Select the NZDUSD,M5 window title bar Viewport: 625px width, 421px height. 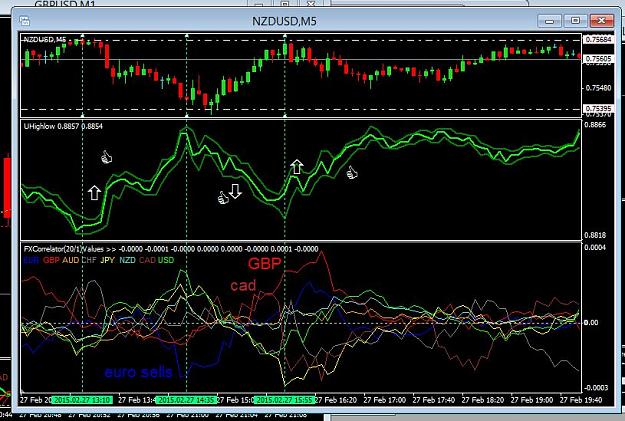pyautogui.click(x=284, y=21)
